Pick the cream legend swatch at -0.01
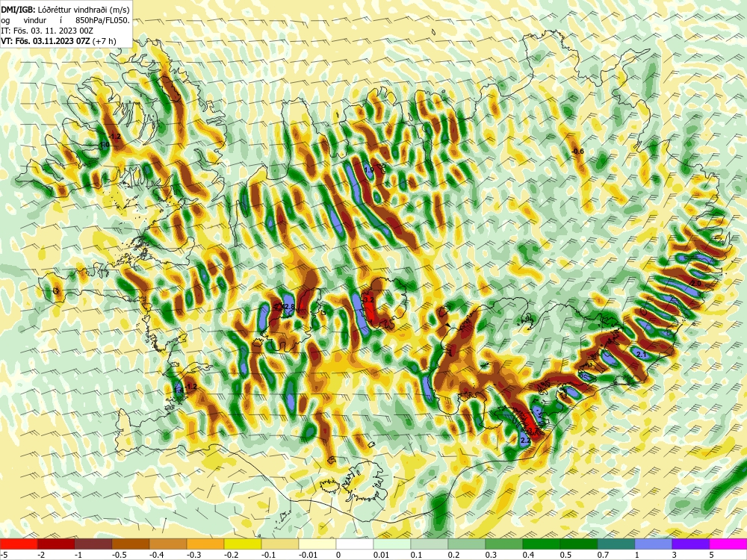747x560 pixels. click(x=317, y=544)
